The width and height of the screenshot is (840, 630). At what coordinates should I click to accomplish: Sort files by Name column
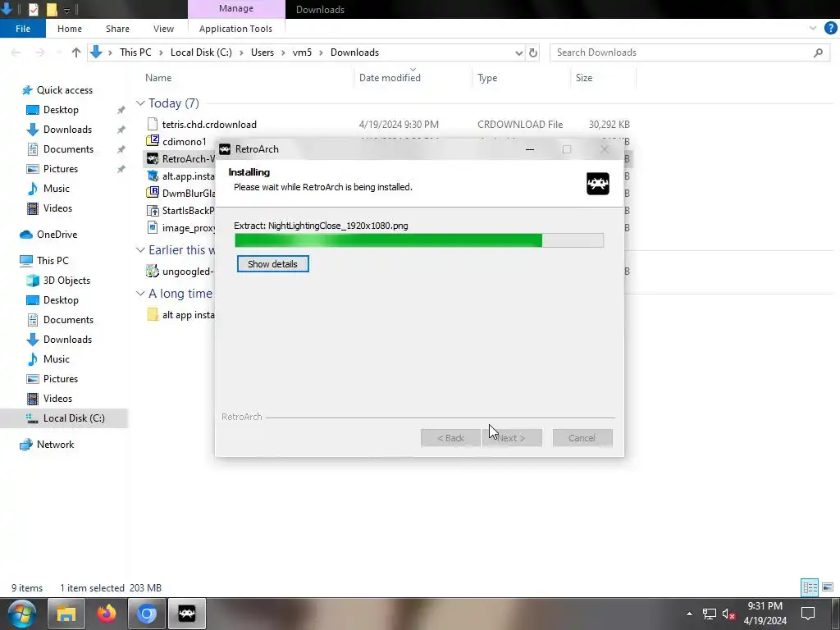coord(158,78)
